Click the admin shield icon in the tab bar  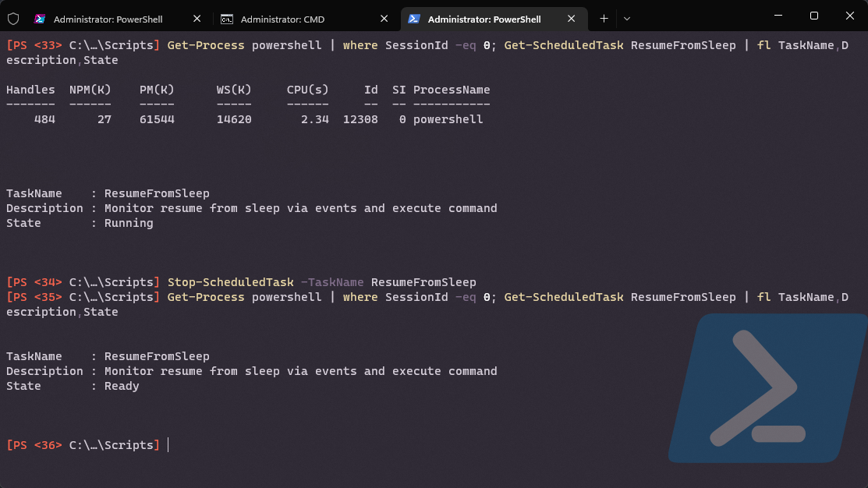tap(12, 17)
